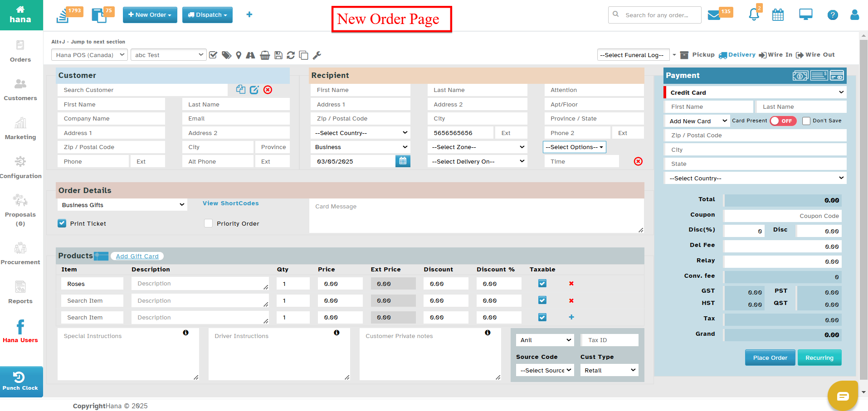Open the Select Funeral Log dropdown
The width and height of the screenshot is (868, 411).
[x=634, y=55]
